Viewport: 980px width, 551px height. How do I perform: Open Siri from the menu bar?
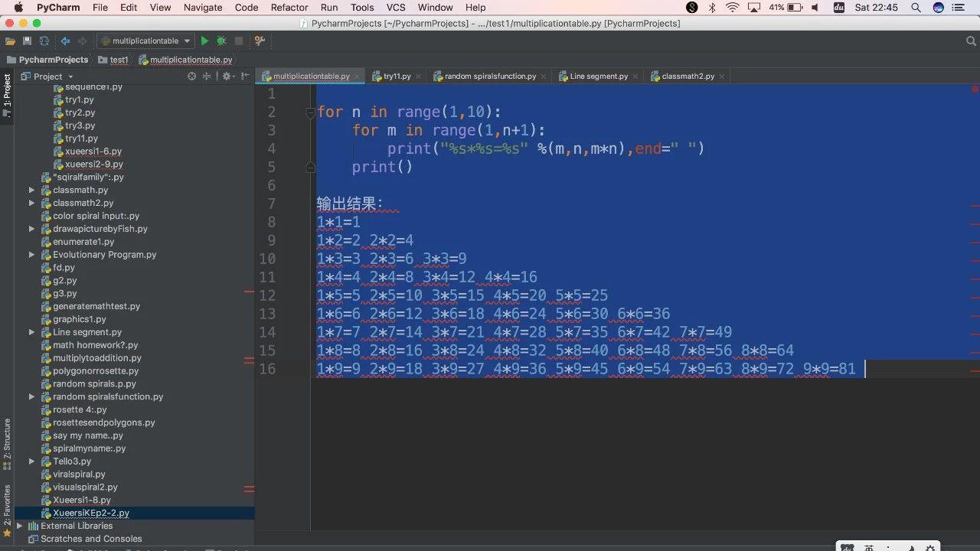pyautogui.click(x=939, y=8)
